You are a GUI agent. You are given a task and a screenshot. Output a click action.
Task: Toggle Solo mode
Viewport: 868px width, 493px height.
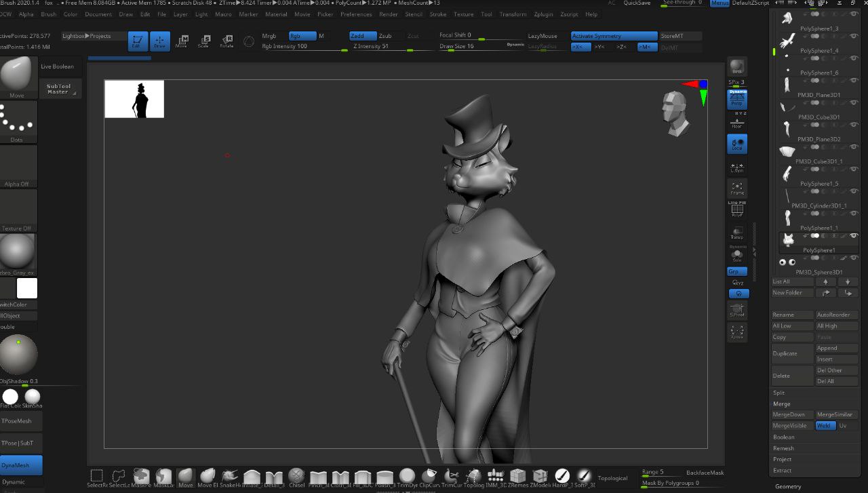tap(737, 254)
